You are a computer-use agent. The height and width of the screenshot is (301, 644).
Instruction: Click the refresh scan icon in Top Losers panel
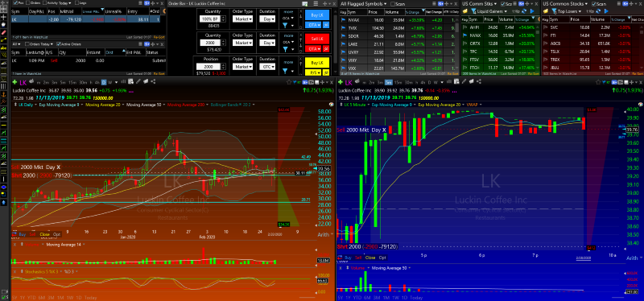[x=598, y=11]
